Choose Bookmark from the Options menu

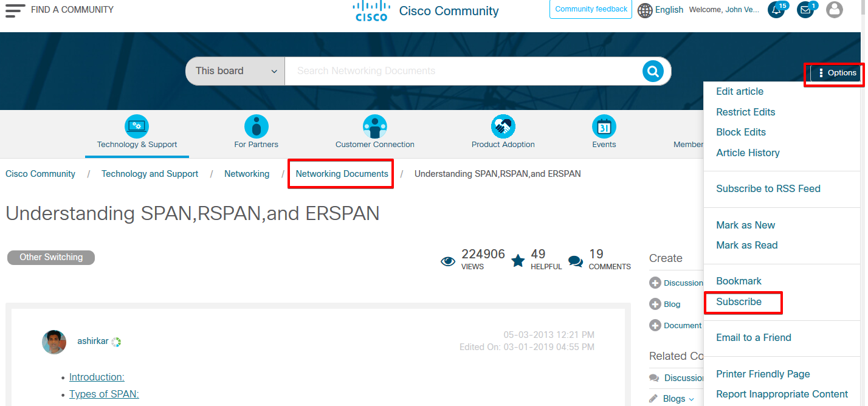click(739, 281)
